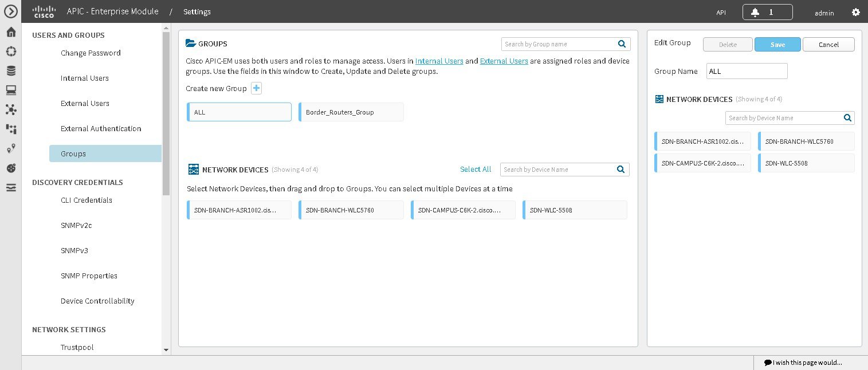The height and width of the screenshot is (370, 868).
Task: Click the APIC - Enterprise Module title
Action: (x=113, y=11)
